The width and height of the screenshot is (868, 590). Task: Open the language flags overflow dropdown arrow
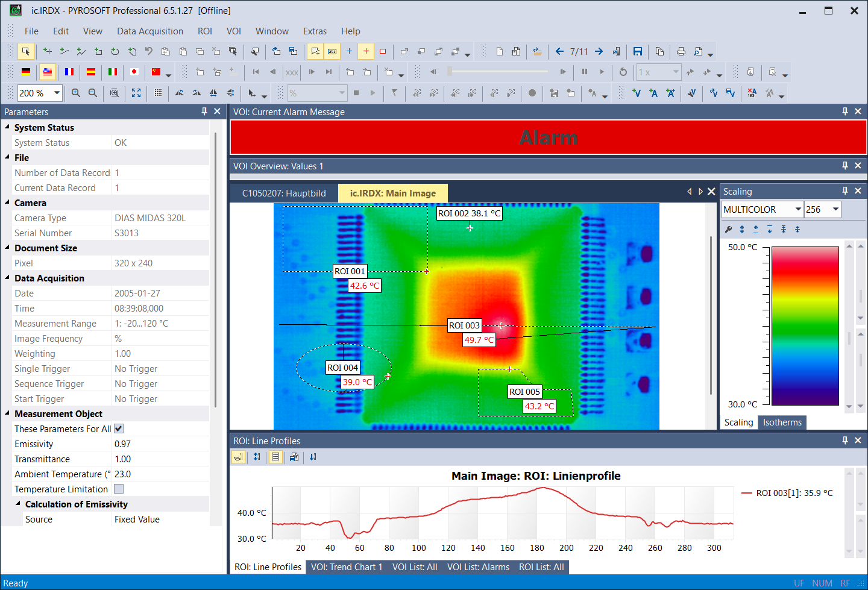[x=168, y=75]
